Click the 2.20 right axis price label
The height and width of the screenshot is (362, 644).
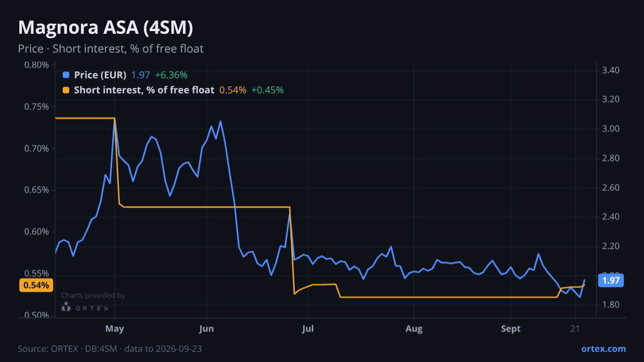coord(611,247)
